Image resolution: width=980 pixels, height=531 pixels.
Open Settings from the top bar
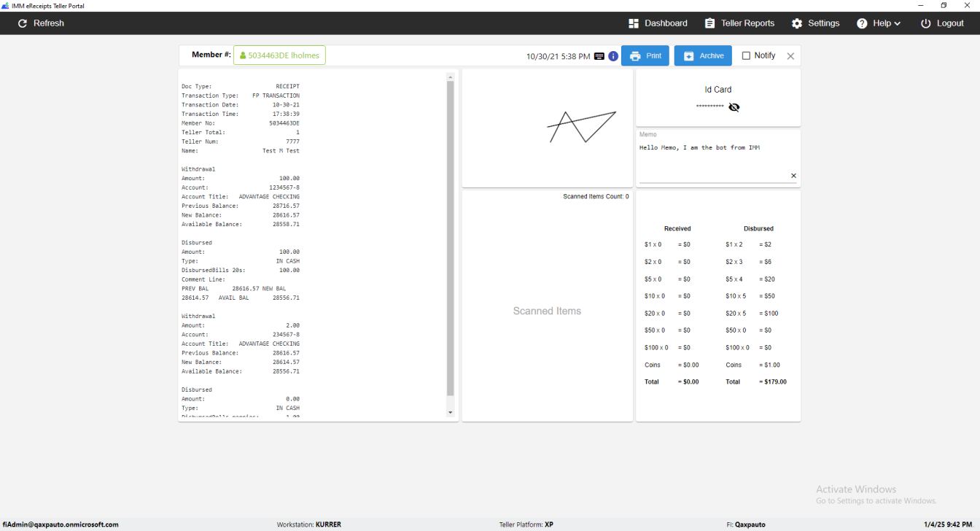815,23
